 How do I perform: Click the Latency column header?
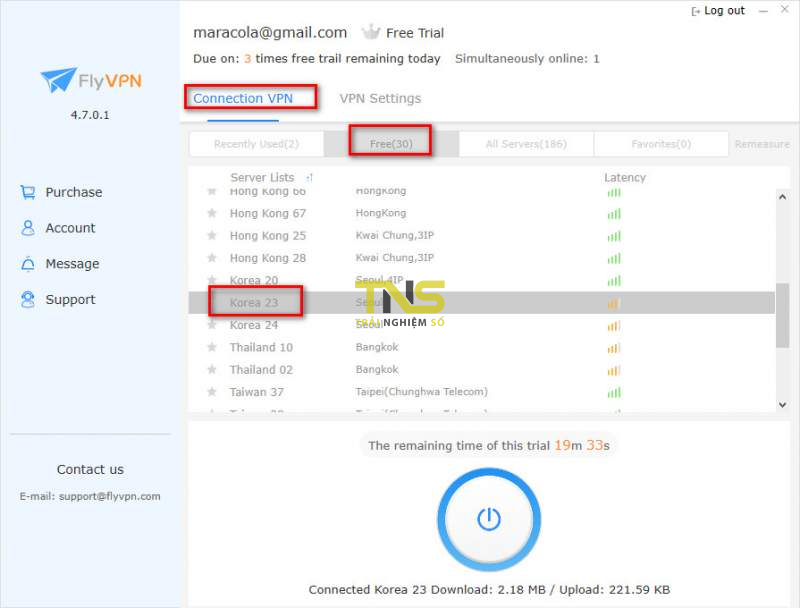[625, 178]
